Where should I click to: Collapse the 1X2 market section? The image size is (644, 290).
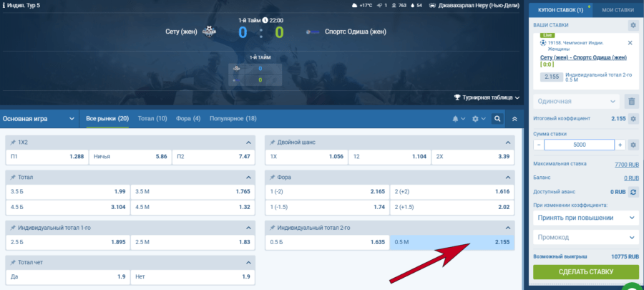tap(248, 142)
